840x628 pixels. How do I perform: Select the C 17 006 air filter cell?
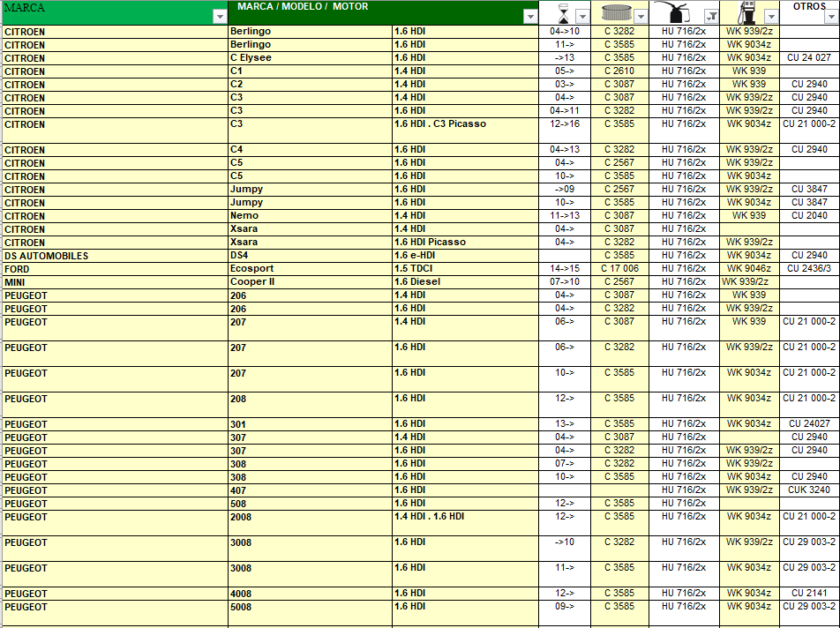pyautogui.click(x=619, y=269)
